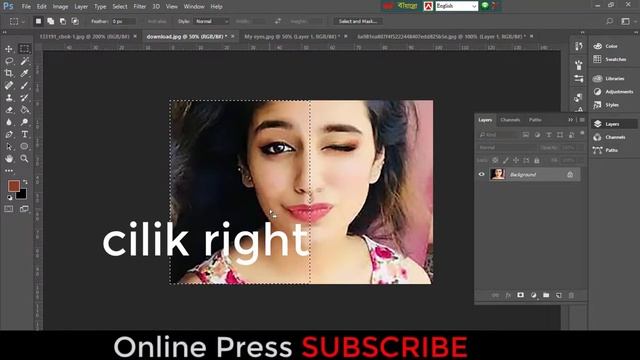Image resolution: width=640 pixels, height=360 pixels.
Task: Select the Path Selection tool
Action: (9, 147)
